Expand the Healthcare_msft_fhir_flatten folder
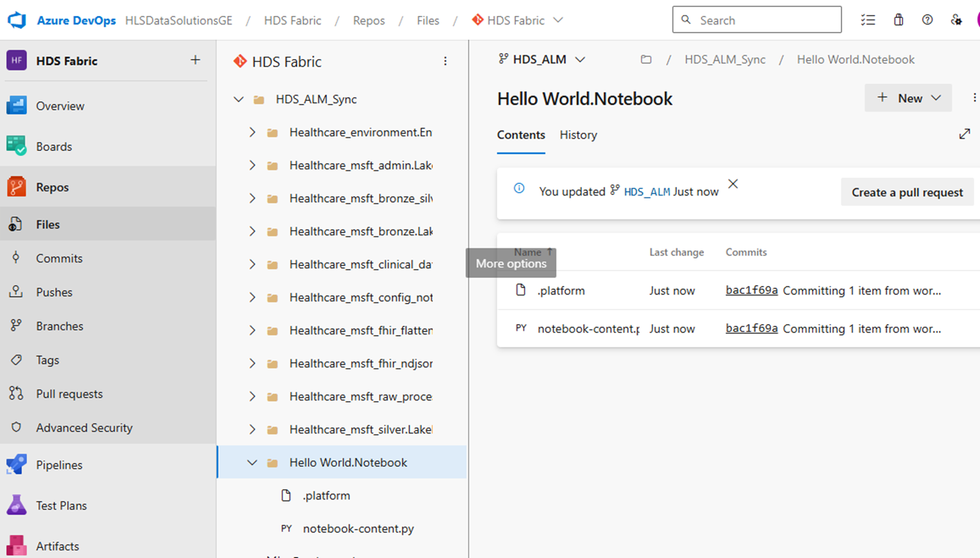This screenshot has width=980, height=558. point(252,330)
